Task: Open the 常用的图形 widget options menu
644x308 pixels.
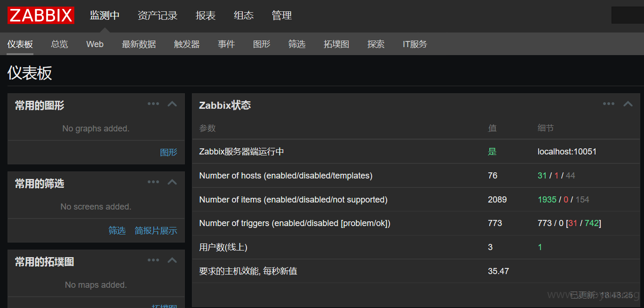Action: 153,104
